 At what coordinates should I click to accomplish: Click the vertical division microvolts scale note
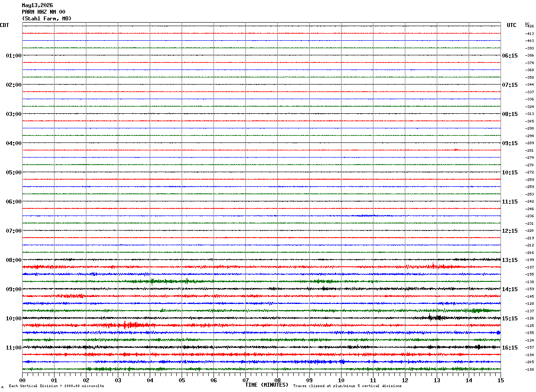(56, 386)
